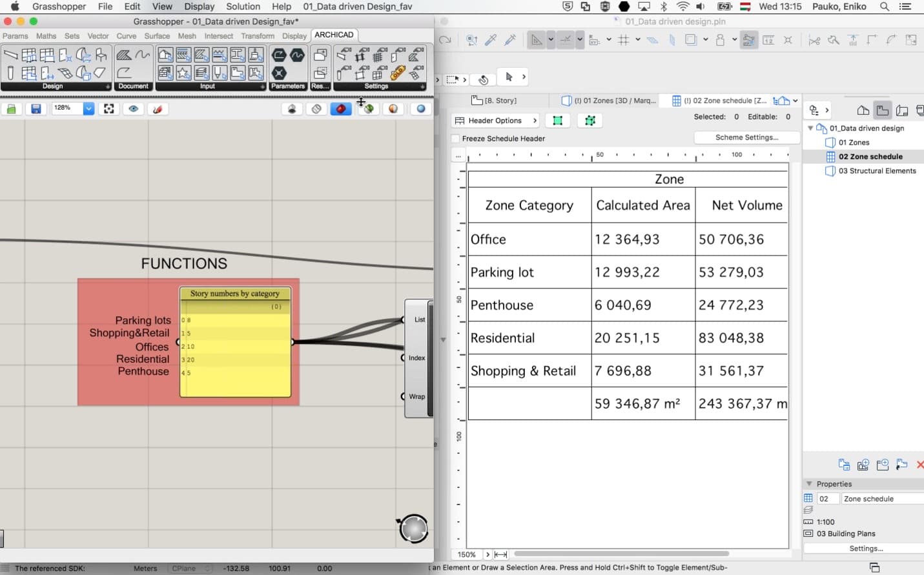Select the red sketch pen tool in Grasshopper

(158, 109)
